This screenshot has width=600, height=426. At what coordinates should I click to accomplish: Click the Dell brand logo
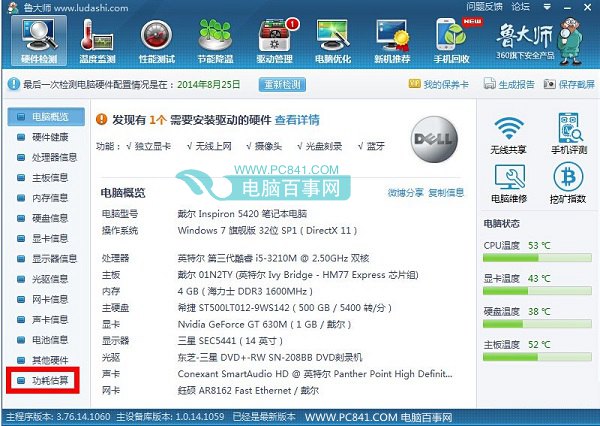click(434, 139)
